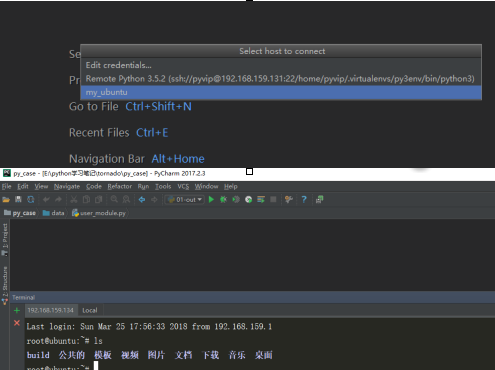Open the Window menu
Image resolution: width=495 pixels, height=370 pixels.
(x=206, y=186)
